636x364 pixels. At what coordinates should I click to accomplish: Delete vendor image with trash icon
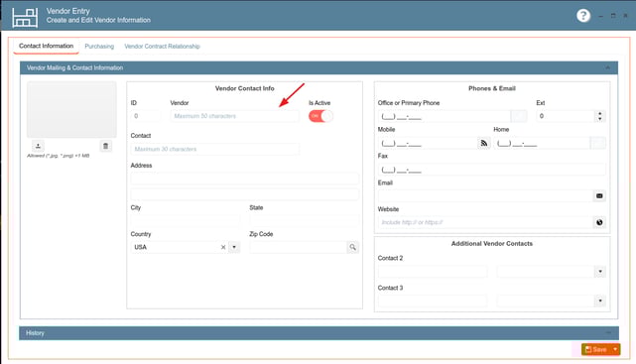pos(106,146)
